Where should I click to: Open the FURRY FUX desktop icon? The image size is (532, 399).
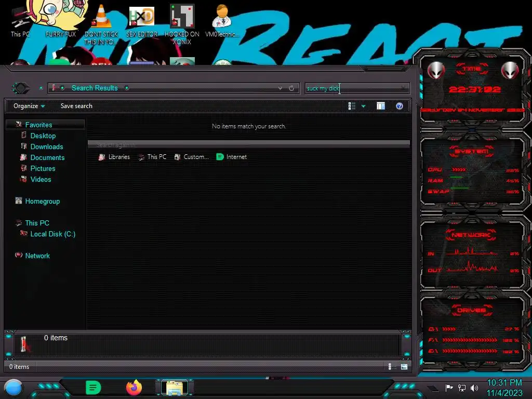(61, 20)
